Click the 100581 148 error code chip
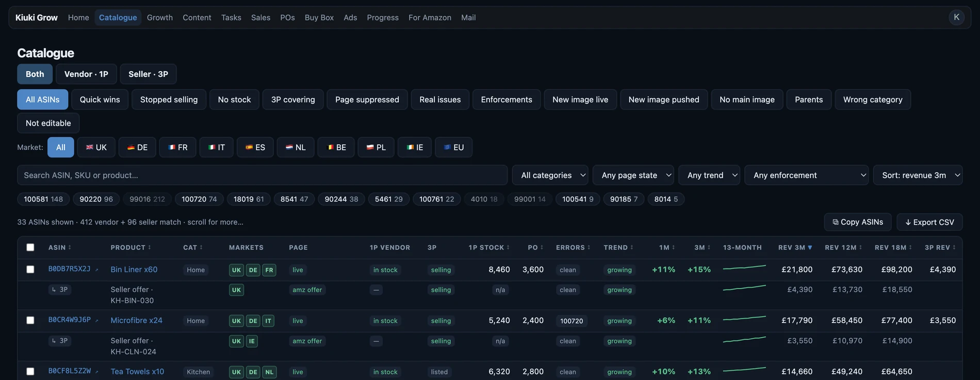The image size is (980, 380). pyautogui.click(x=43, y=199)
